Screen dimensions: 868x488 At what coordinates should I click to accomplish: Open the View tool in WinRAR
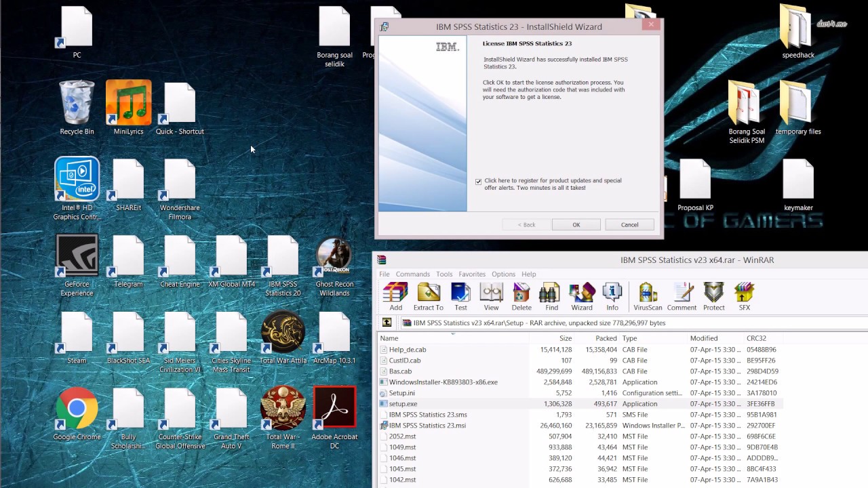pyautogui.click(x=491, y=296)
